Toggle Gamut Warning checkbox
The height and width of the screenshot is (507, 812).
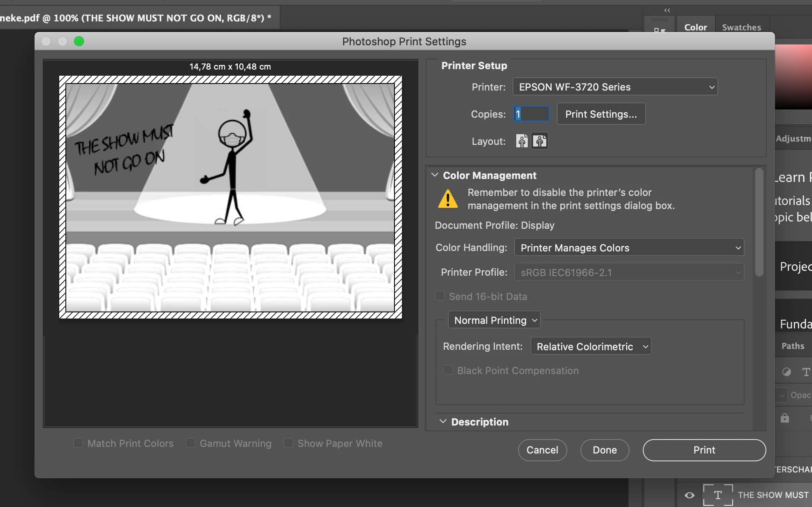[x=190, y=443]
